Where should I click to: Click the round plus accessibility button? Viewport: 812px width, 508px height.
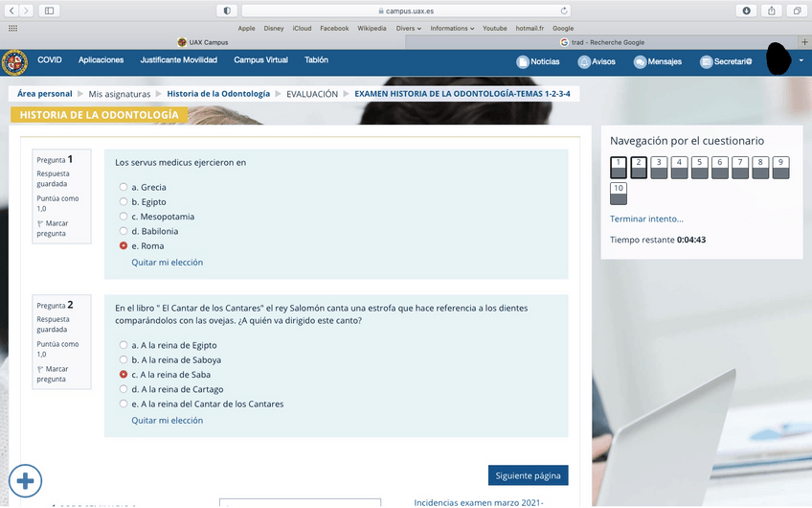(25, 481)
